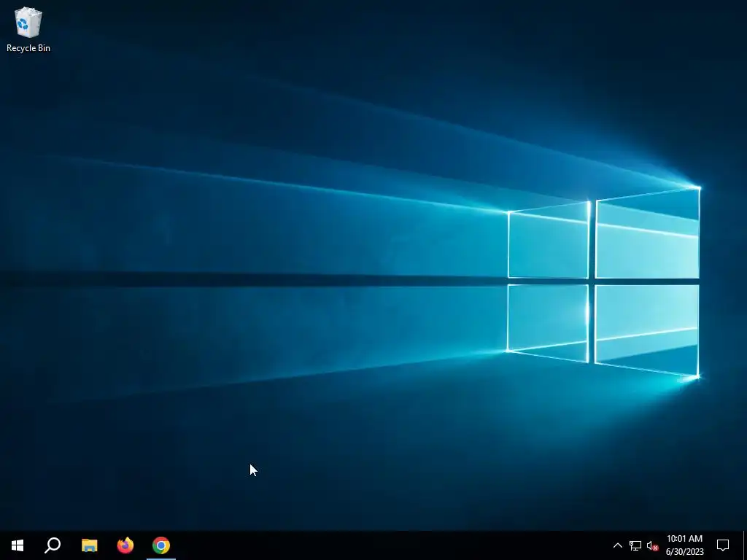Open the muted volume tray icon
Screen dimensions: 747x560
[652, 545]
